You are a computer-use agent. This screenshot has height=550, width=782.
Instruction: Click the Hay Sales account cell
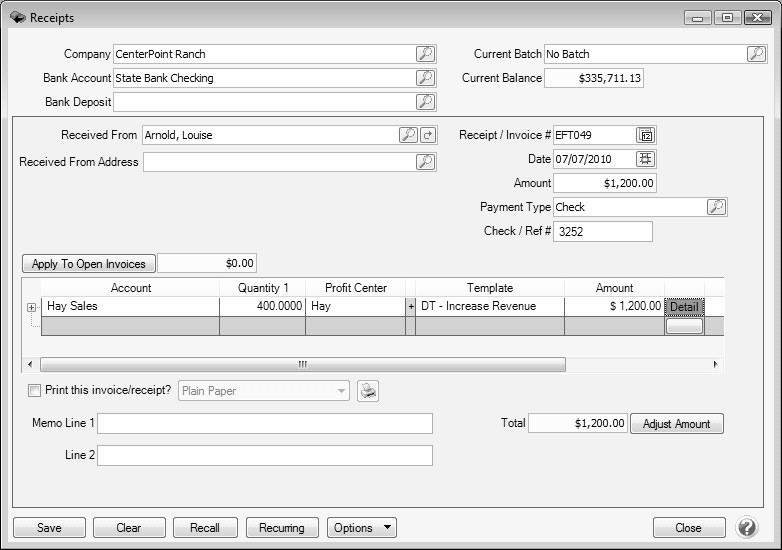point(130,306)
